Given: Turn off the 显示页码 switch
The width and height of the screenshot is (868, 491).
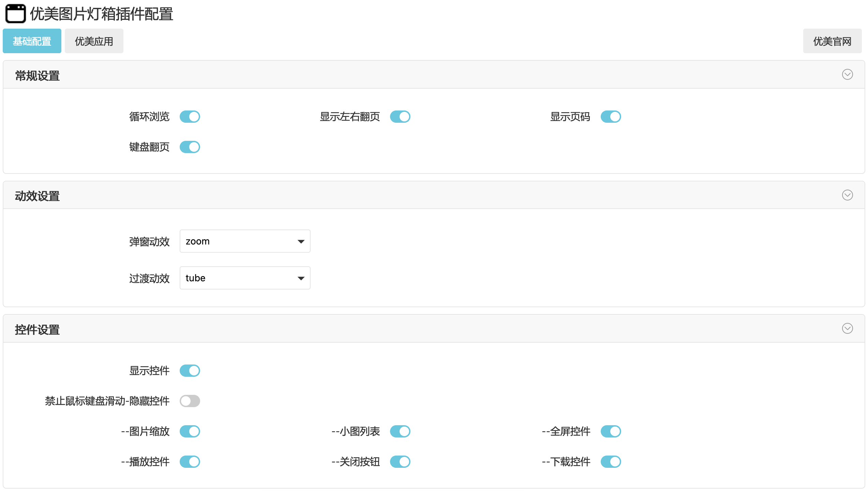Looking at the screenshot, I should [x=610, y=117].
